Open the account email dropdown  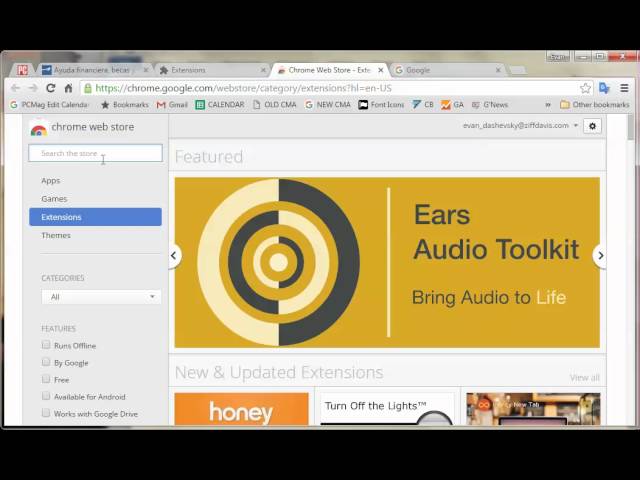tap(520, 125)
